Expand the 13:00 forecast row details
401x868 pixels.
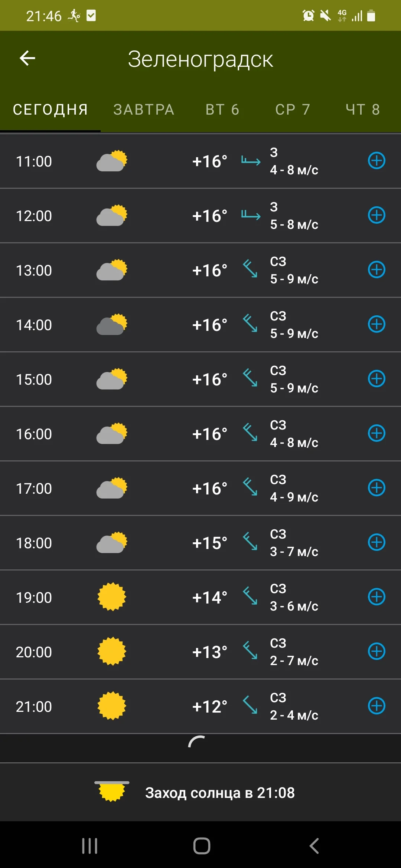(376, 270)
